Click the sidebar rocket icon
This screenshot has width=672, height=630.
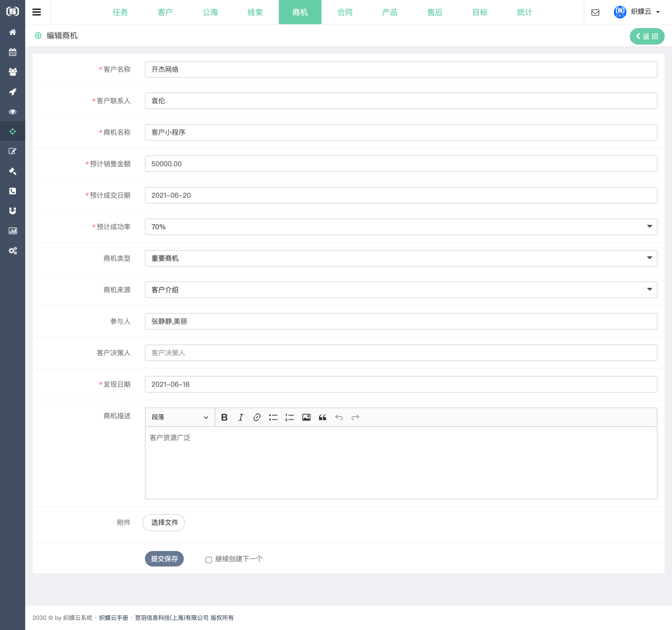13,92
